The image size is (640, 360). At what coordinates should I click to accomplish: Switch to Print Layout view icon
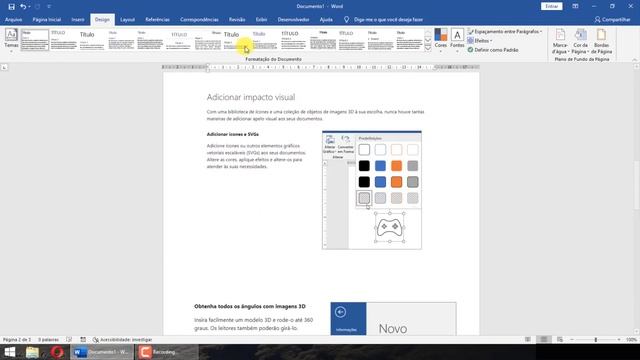pyautogui.click(x=544, y=340)
